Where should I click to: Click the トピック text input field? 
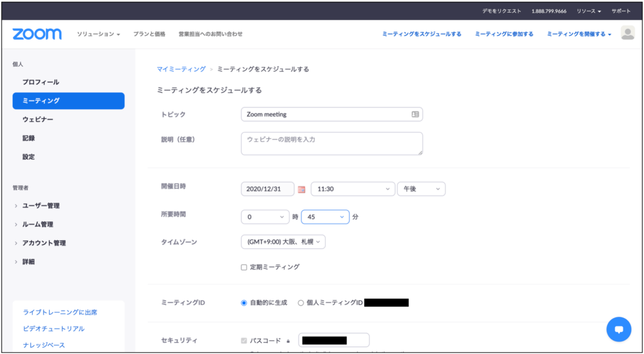coord(324,114)
